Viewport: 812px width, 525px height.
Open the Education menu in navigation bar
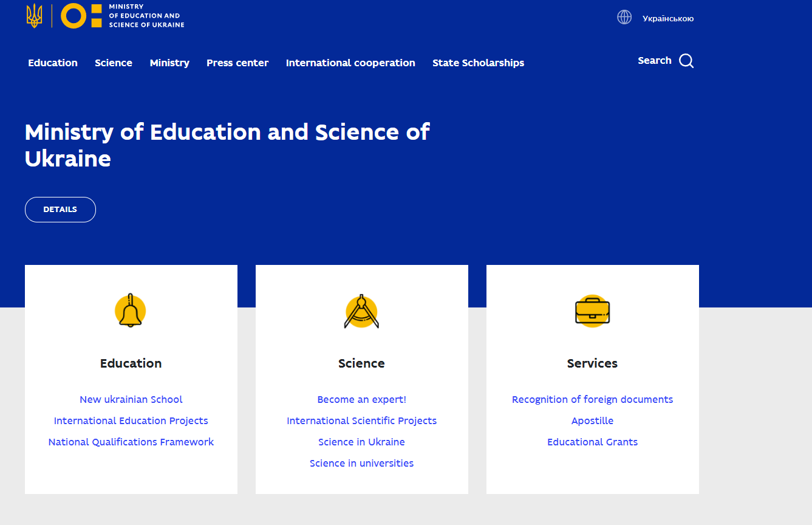click(x=53, y=63)
